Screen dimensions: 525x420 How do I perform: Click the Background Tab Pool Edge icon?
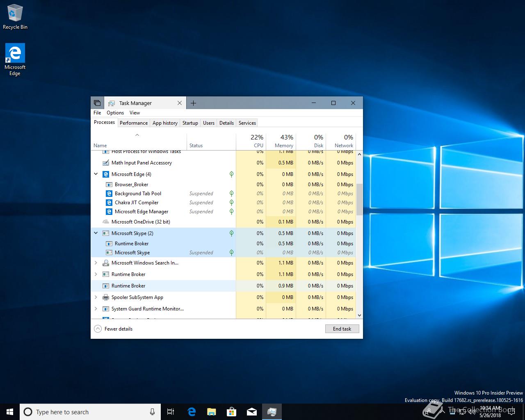tap(109, 194)
